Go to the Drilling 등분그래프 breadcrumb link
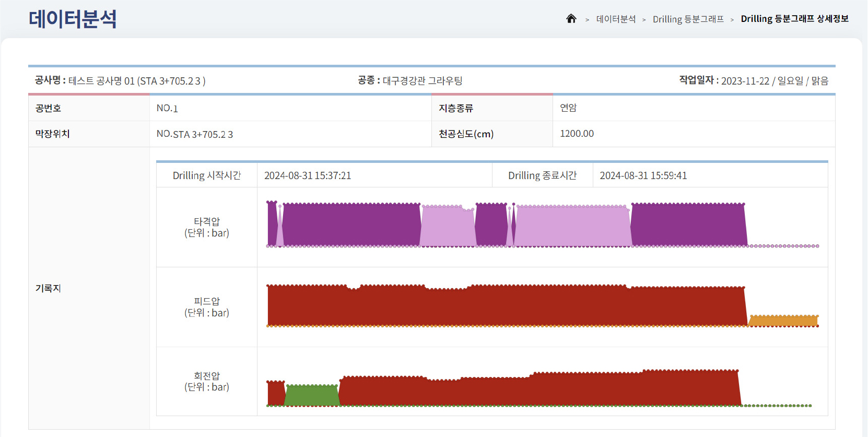 click(x=688, y=19)
